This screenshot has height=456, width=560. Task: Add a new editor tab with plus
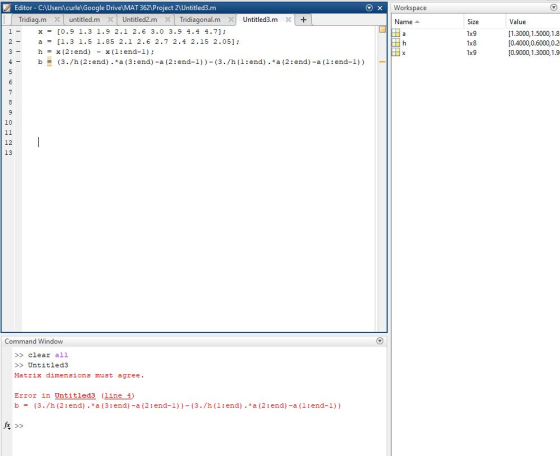tap(304, 20)
